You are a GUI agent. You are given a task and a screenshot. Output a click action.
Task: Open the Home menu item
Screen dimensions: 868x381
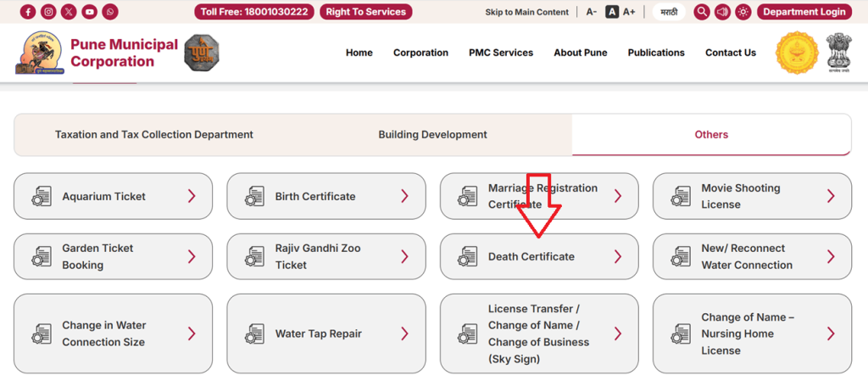pyautogui.click(x=359, y=53)
